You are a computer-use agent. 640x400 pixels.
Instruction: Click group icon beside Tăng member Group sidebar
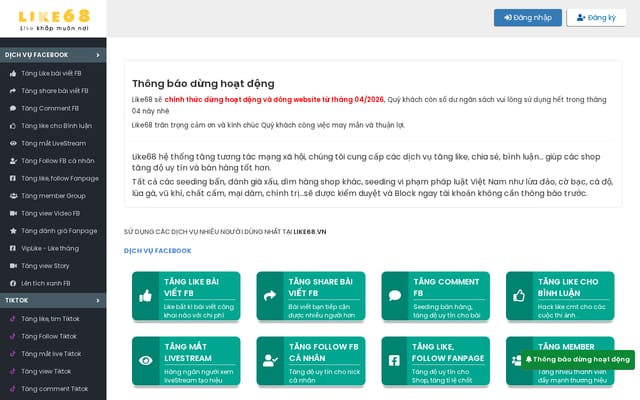tap(13, 196)
